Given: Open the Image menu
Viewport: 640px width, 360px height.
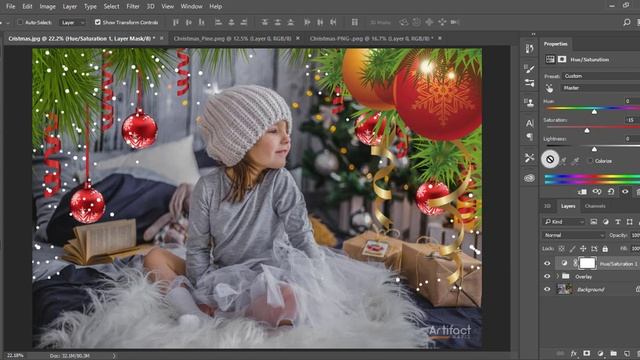Looking at the screenshot, I should tap(47, 7).
